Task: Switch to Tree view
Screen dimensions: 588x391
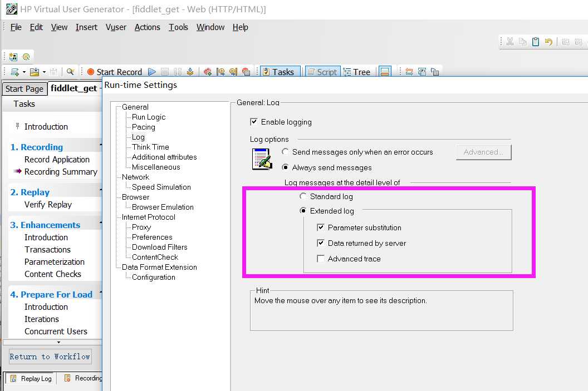Action: 356,72
